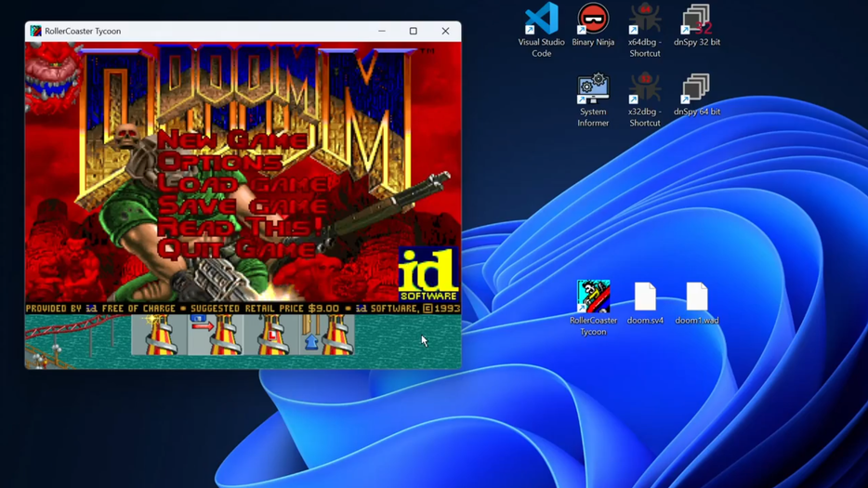The image size is (868, 488).
Task: Choose Read This! in the Doom menu
Action: click(x=241, y=227)
